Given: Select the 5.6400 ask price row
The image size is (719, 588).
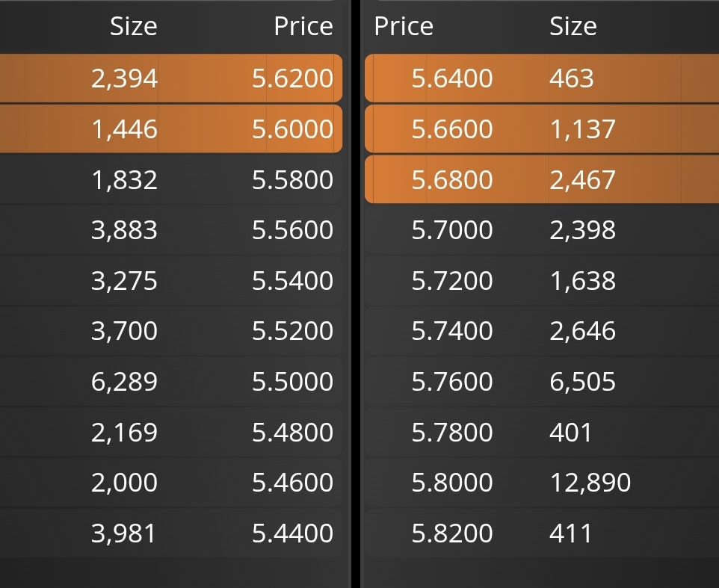Looking at the screenshot, I should (x=542, y=78).
